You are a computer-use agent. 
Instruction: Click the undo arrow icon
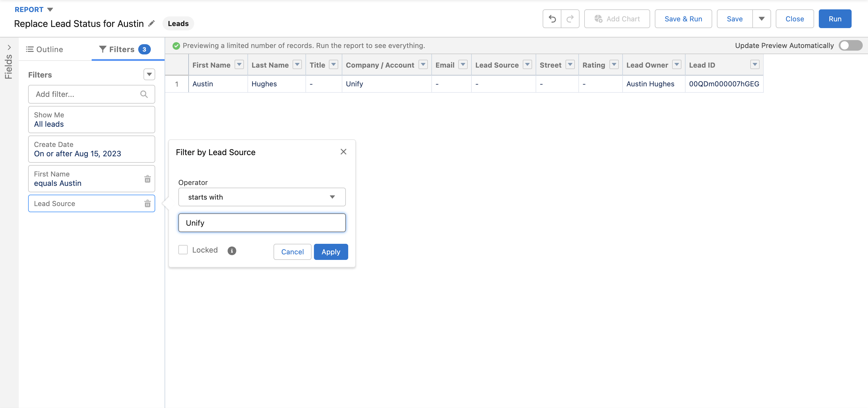pyautogui.click(x=552, y=19)
